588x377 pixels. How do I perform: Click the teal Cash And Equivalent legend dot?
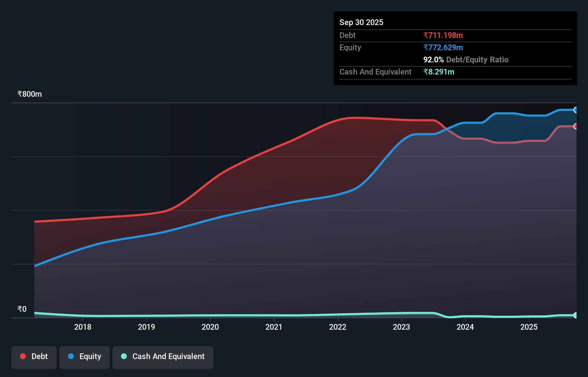click(124, 357)
